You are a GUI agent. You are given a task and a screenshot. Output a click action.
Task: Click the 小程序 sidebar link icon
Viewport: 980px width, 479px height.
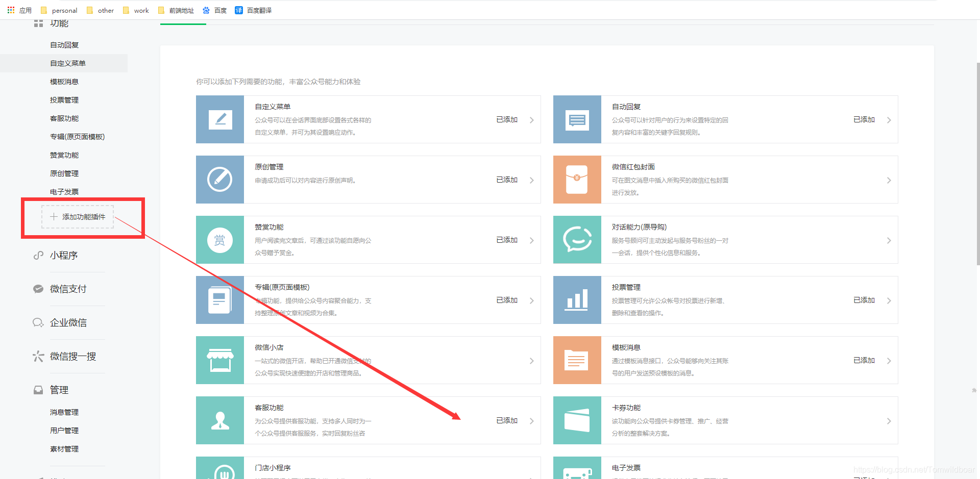[x=38, y=255]
